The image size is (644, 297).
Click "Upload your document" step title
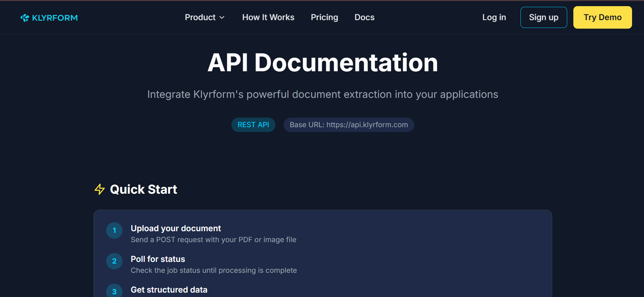pyautogui.click(x=176, y=228)
